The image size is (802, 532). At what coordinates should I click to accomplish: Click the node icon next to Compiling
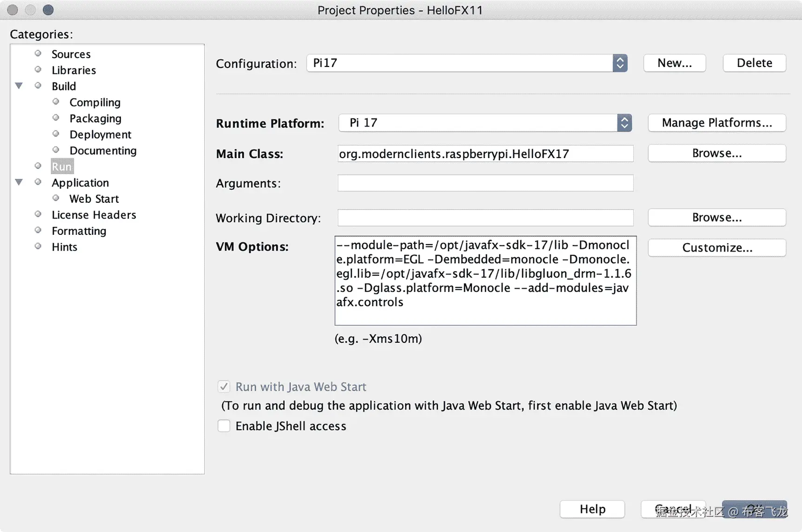pos(56,102)
